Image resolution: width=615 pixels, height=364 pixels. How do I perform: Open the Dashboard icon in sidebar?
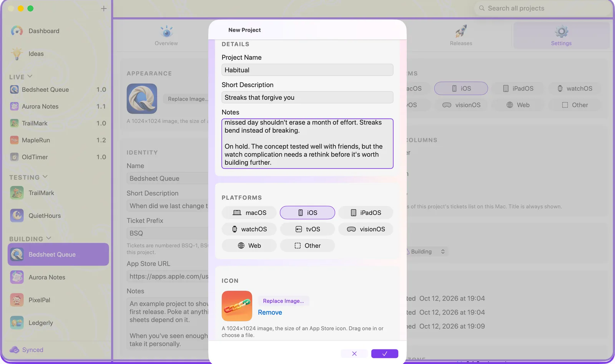coord(17,31)
